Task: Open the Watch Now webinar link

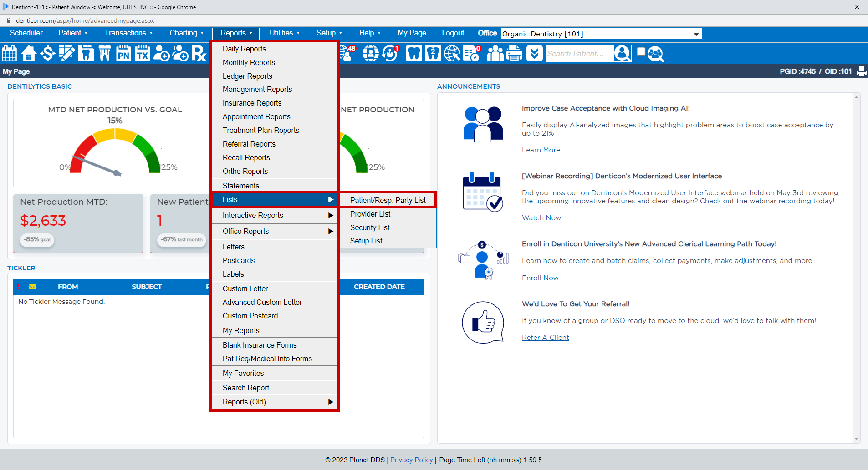Action: coord(541,218)
